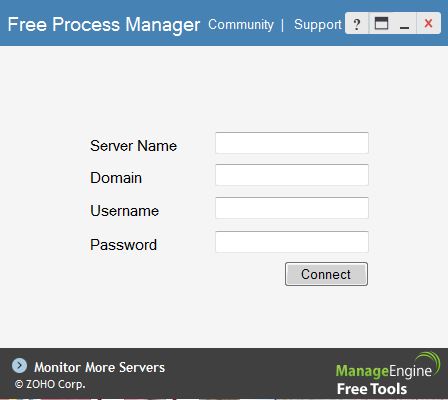Viewport: 448px width, 400px height.
Task: Click the Free Process Manager title
Action: pyautogui.click(x=104, y=25)
